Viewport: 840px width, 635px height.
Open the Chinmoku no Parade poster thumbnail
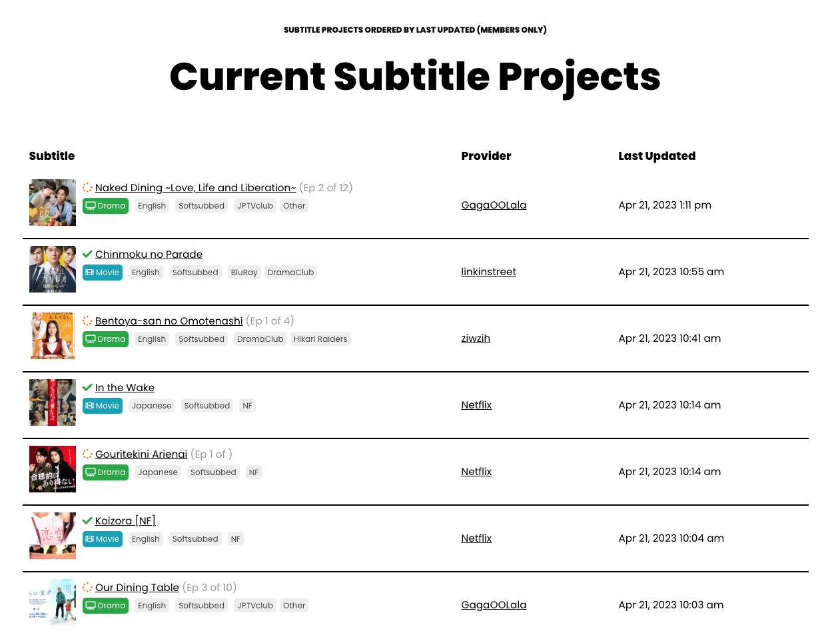53,269
